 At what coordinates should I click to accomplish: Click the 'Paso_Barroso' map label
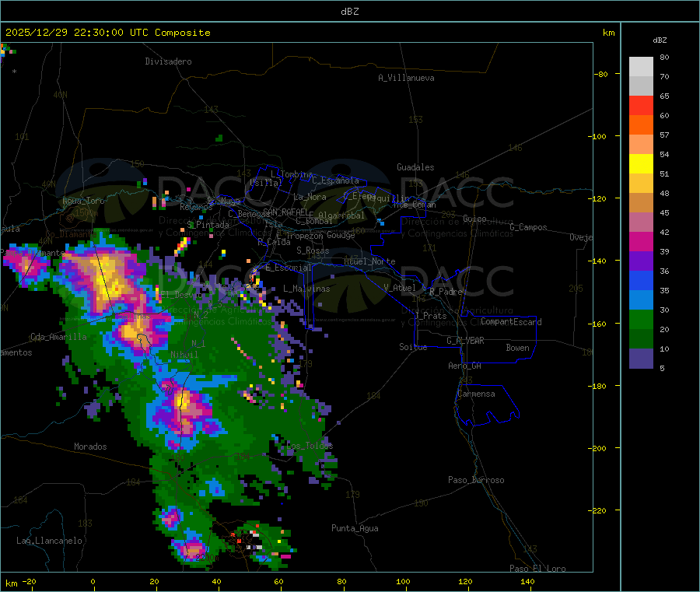[x=476, y=480]
